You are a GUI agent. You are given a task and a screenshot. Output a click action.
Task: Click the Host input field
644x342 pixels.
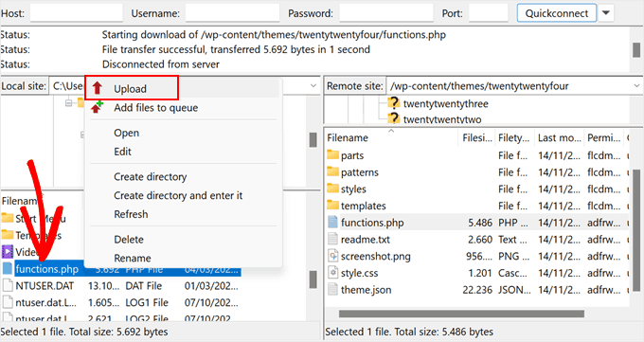[77, 12]
